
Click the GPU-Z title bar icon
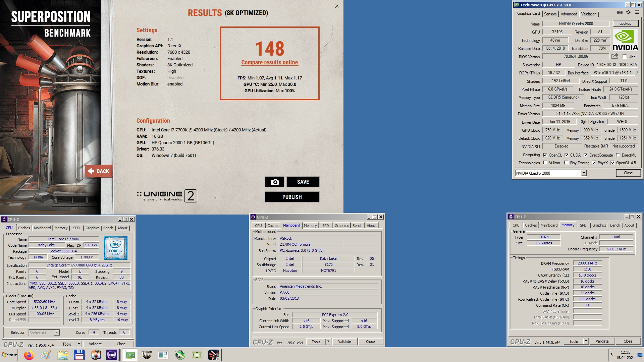coord(517,5)
